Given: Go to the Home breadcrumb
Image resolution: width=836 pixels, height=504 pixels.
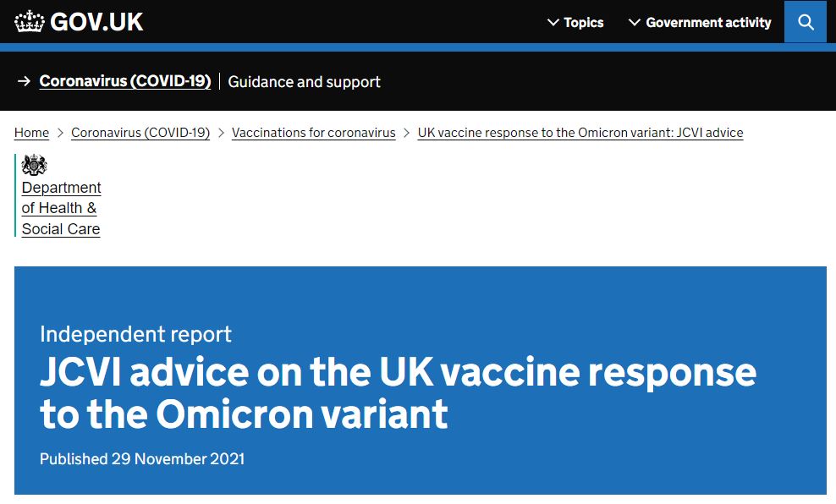Looking at the screenshot, I should tap(31, 133).
